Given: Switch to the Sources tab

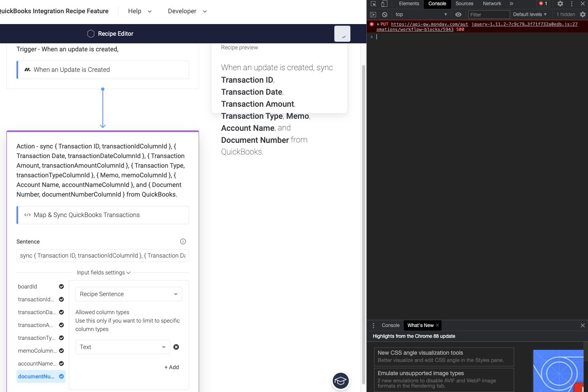Looking at the screenshot, I should [x=464, y=4].
